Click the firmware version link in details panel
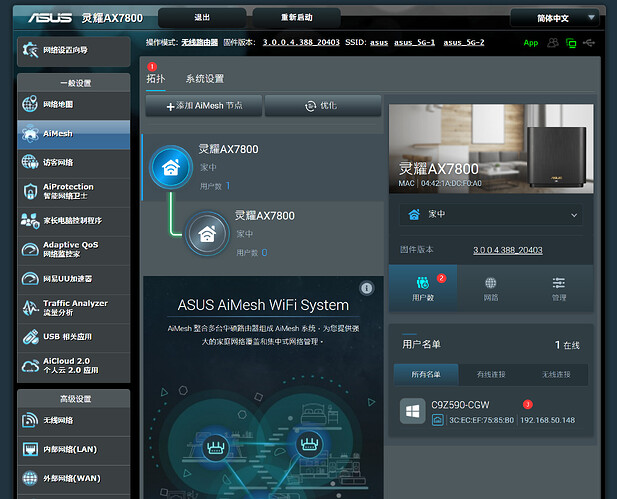The width and height of the screenshot is (617, 499). tap(508, 250)
